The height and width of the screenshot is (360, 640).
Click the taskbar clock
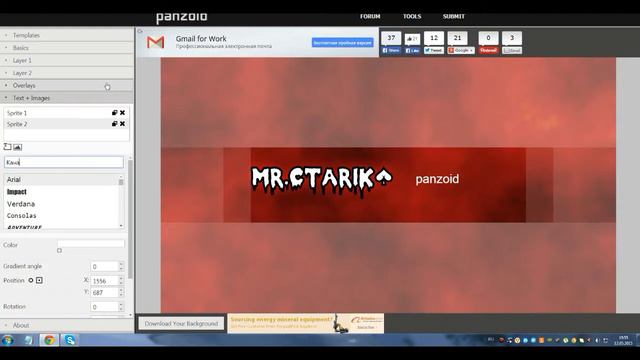pos(623,340)
